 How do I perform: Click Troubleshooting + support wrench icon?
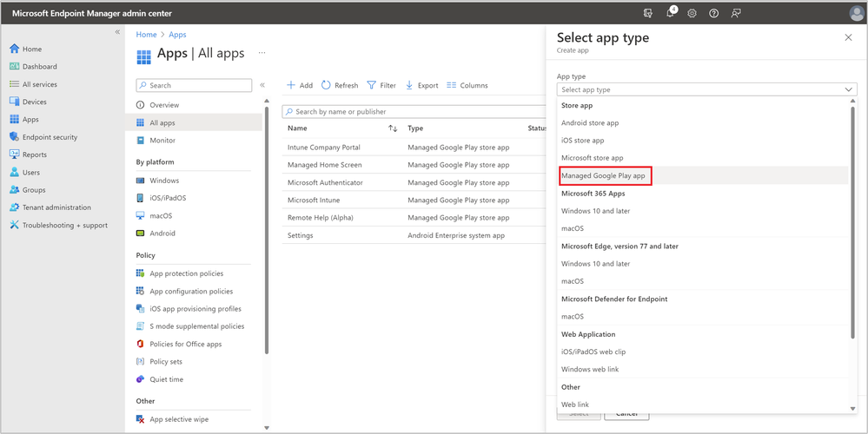tap(15, 225)
